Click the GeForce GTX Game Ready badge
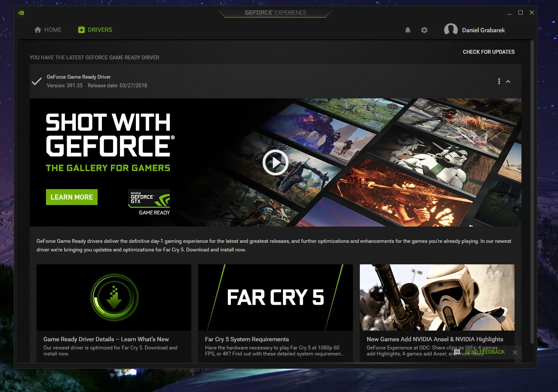 pos(149,202)
